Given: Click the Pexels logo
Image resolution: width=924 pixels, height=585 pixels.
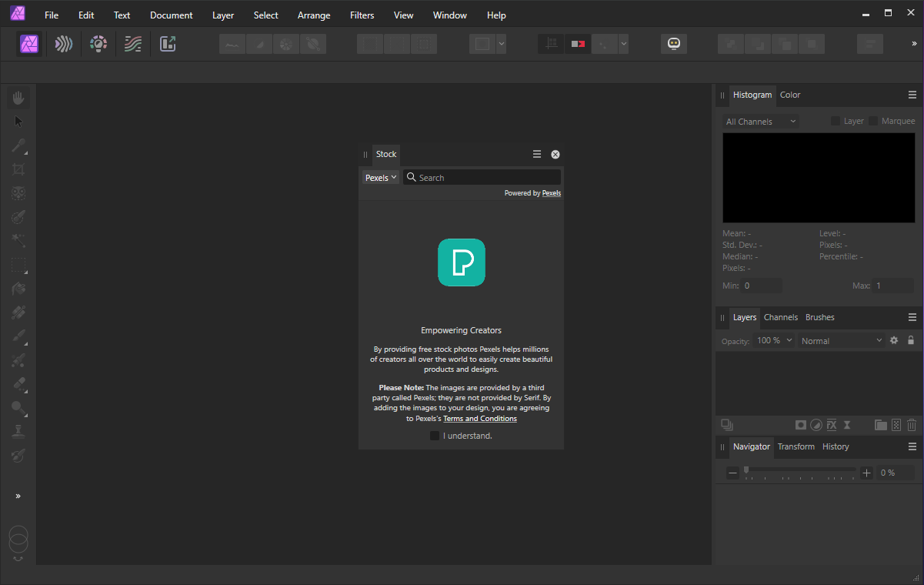Looking at the screenshot, I should [462, 262].
